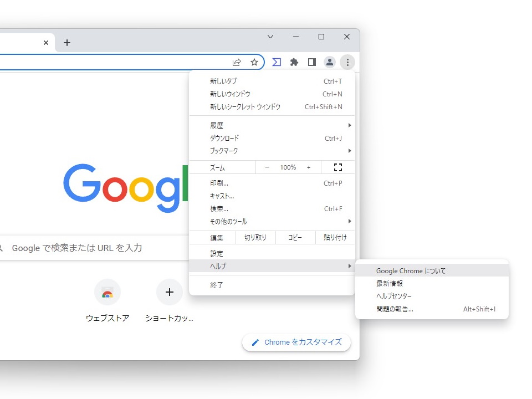532x399 pixels.
Task: Click the bookmark star icon
Action: tap(254, 62)
